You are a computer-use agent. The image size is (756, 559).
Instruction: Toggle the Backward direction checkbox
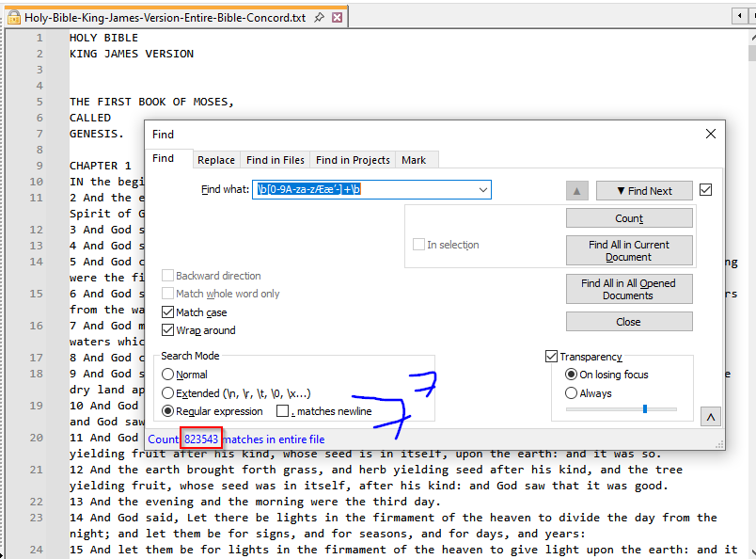pyautogui.click(x=167, y=276)
